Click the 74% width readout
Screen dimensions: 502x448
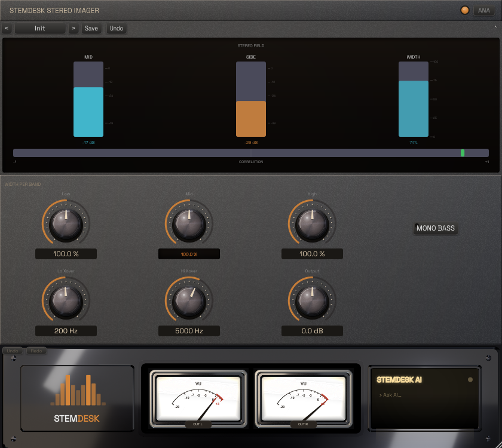[414, 142]
